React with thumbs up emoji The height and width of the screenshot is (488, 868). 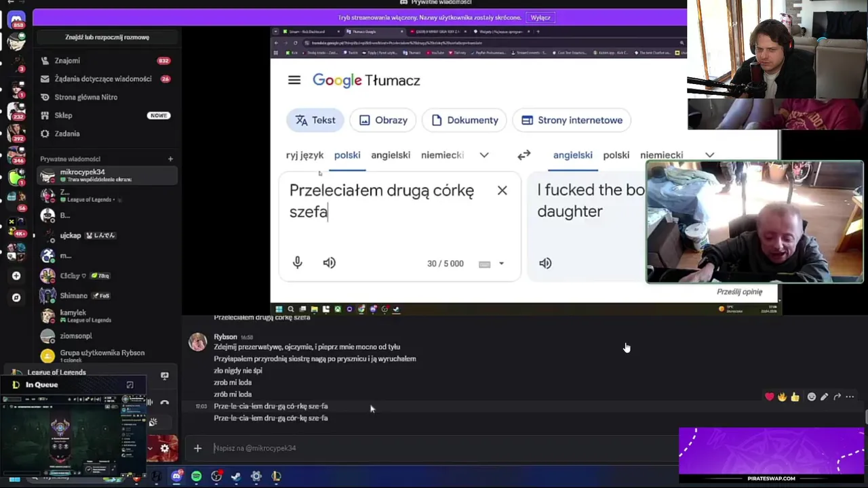pos(795,396)
